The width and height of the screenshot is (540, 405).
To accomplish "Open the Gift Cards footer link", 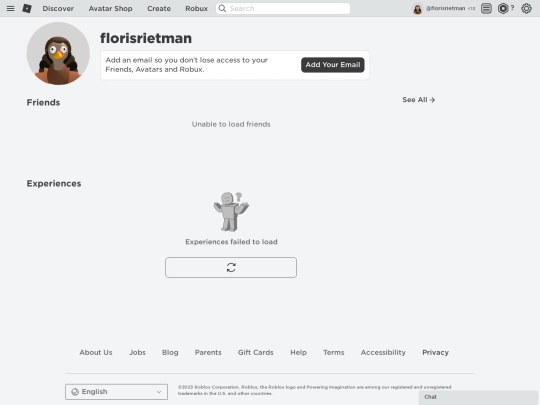I will click(x=256, y=352).
